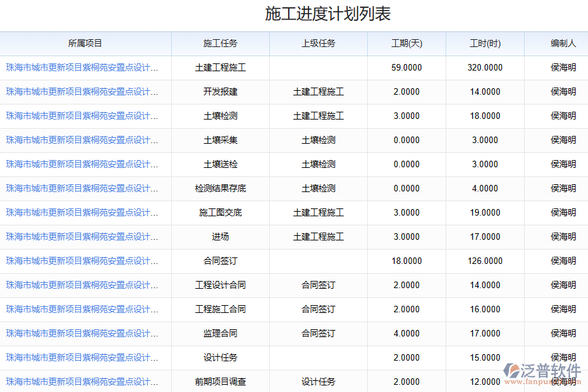Click the 所属项目 column header
Screen dimensions: 588x392
(x=85, y=44)
